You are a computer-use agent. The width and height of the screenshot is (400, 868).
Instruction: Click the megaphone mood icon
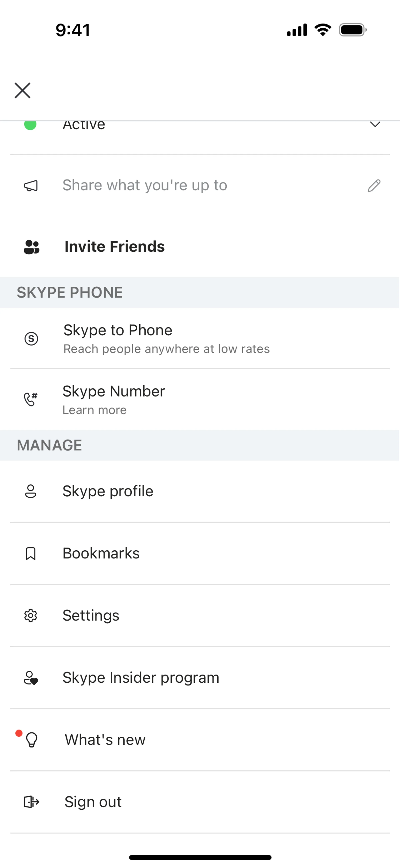click(31, 186)
